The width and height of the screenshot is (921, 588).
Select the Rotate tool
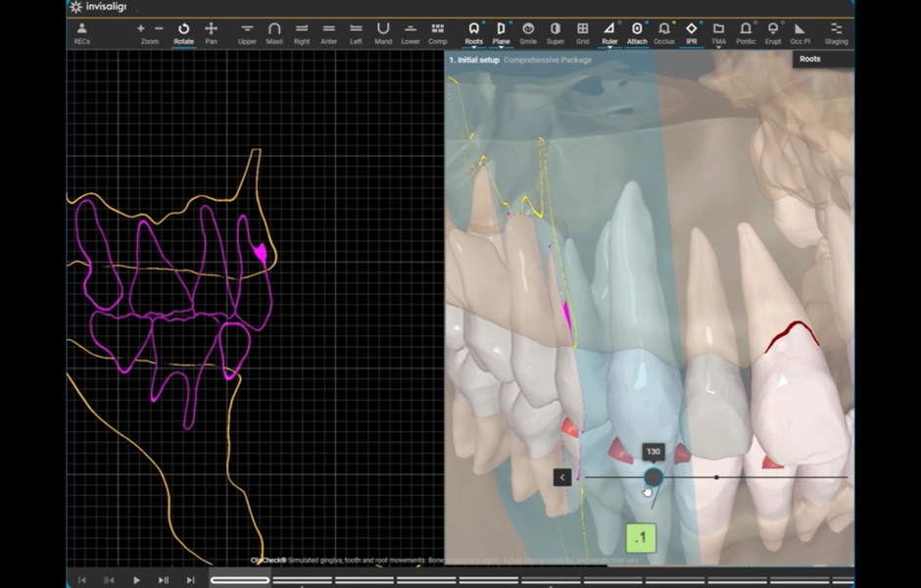click(183, 33)
